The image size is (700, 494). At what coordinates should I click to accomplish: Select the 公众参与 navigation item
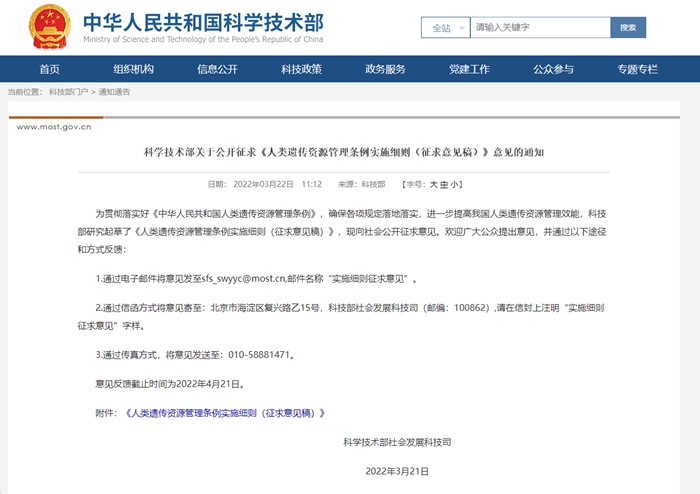tap(553, 69)
